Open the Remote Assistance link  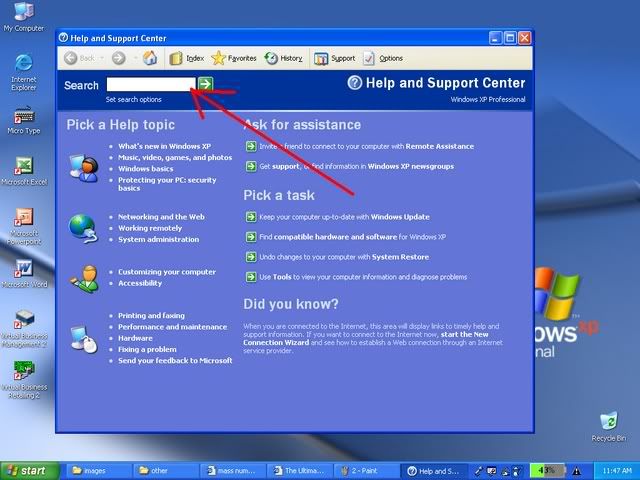(x=440, y=146)
